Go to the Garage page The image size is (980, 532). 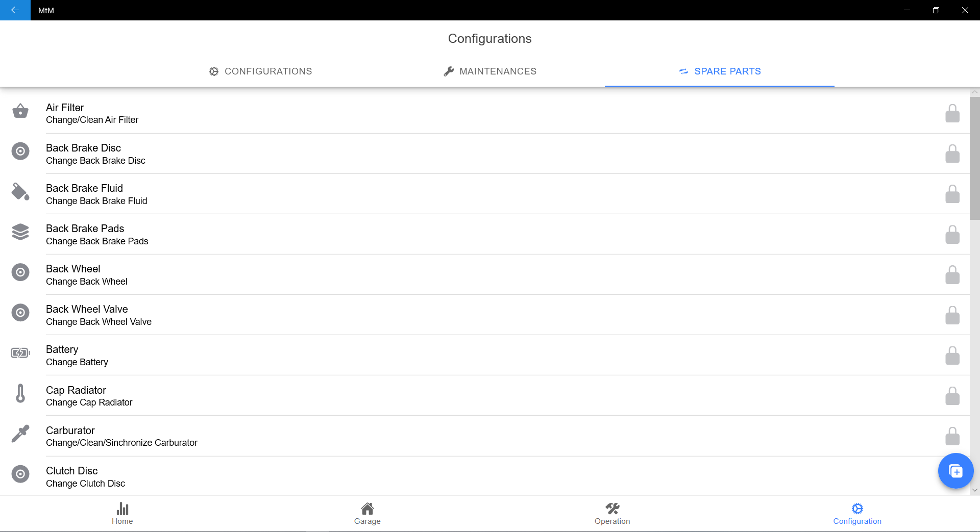tap(367, 513)
